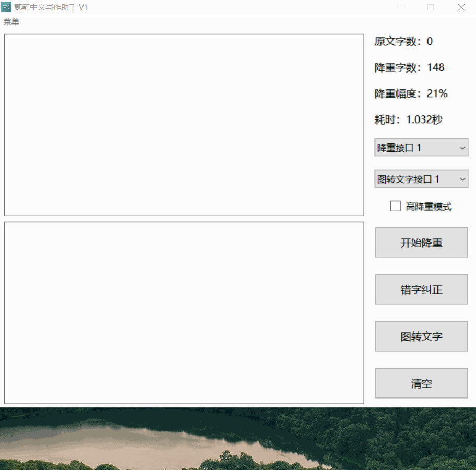Expand the 降重接口 1 dropdown
This screenshot has width=476, height=470.
pyautogui.click(x=421, y=148)
